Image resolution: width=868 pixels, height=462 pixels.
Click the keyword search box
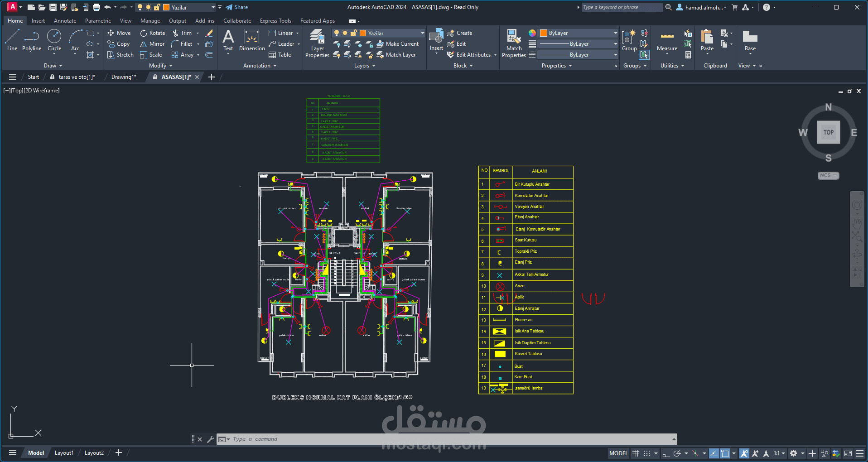coord(622,7)
